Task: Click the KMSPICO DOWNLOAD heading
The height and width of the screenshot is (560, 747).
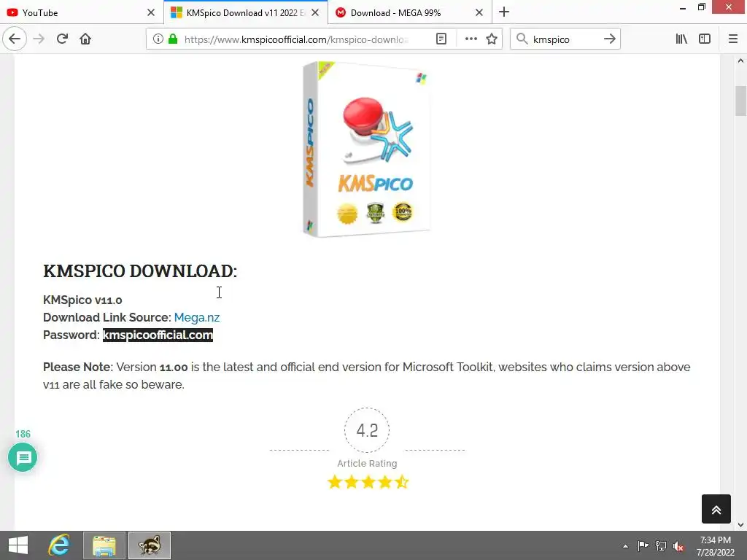Action: (140, 271)
